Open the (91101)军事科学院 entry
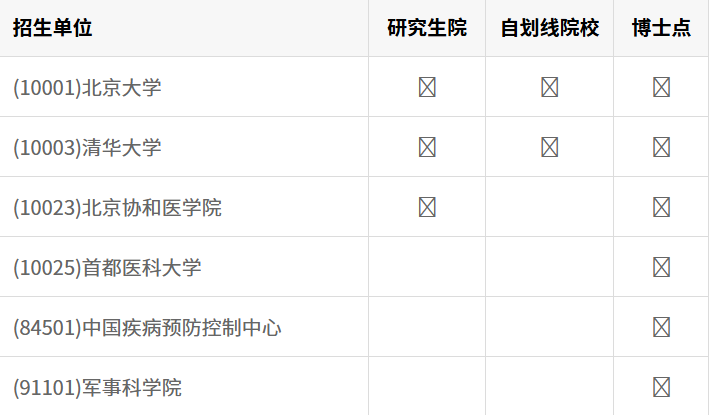The image size is (709, 415). click(97, 387)
